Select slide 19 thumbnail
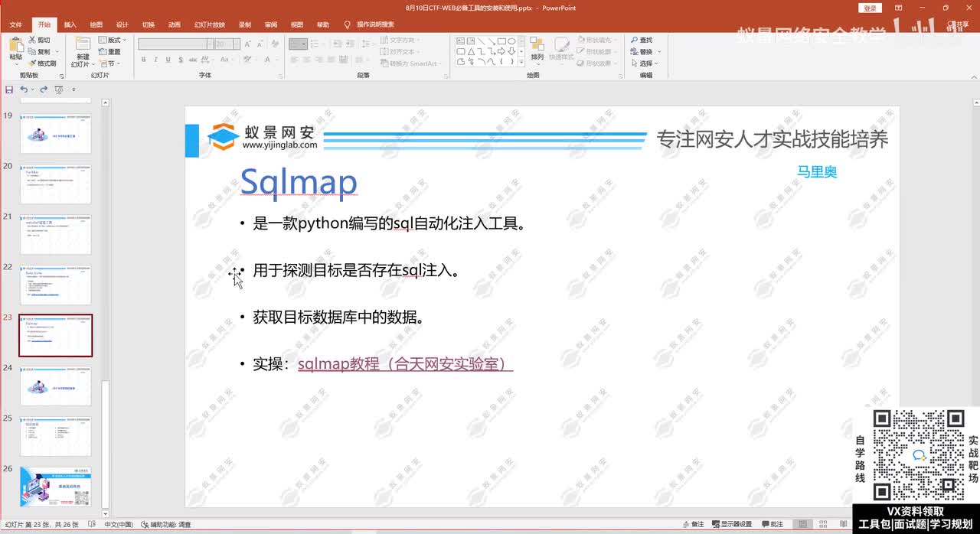The width and height of the screenshot is (980, 534). [x=55, y=134]
